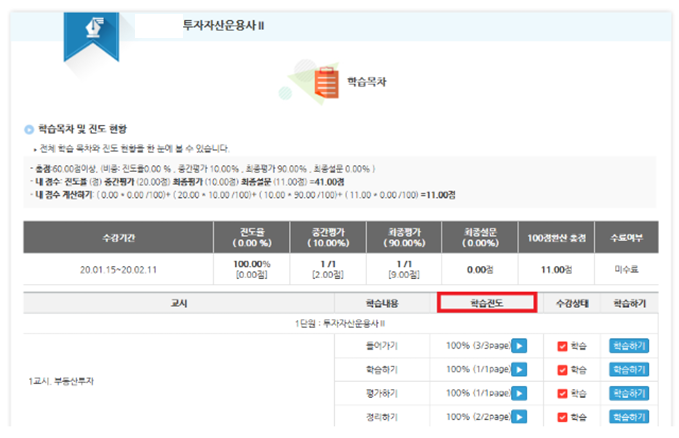Click the 1단원 : 투자자산운용사 II unit row

pos(340,324)
